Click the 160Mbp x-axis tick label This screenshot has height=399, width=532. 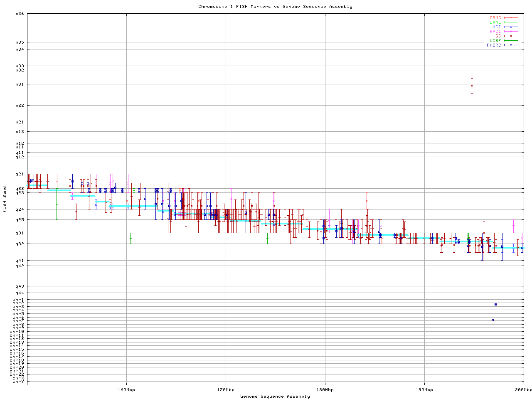126,390
